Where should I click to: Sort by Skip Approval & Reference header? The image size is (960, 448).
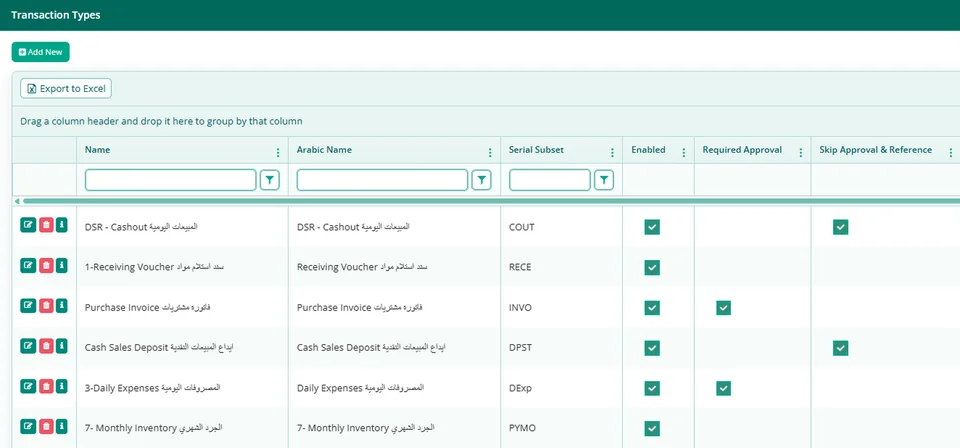coord(876,149)
